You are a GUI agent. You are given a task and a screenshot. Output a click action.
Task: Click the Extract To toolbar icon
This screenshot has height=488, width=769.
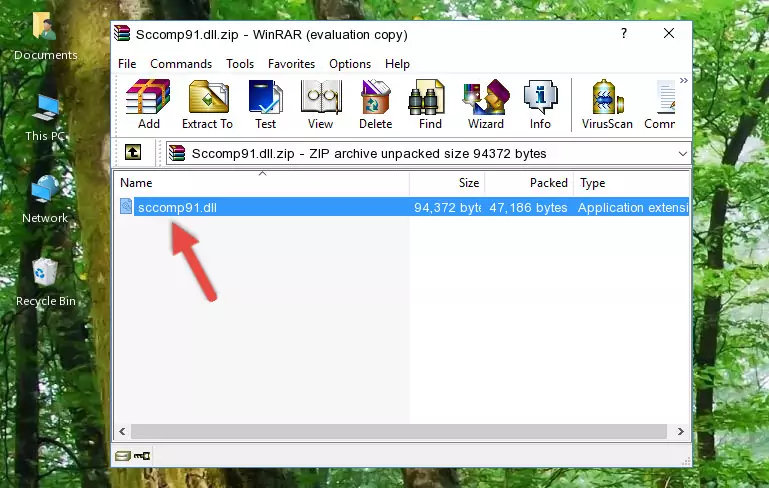(x=207, y=104)
